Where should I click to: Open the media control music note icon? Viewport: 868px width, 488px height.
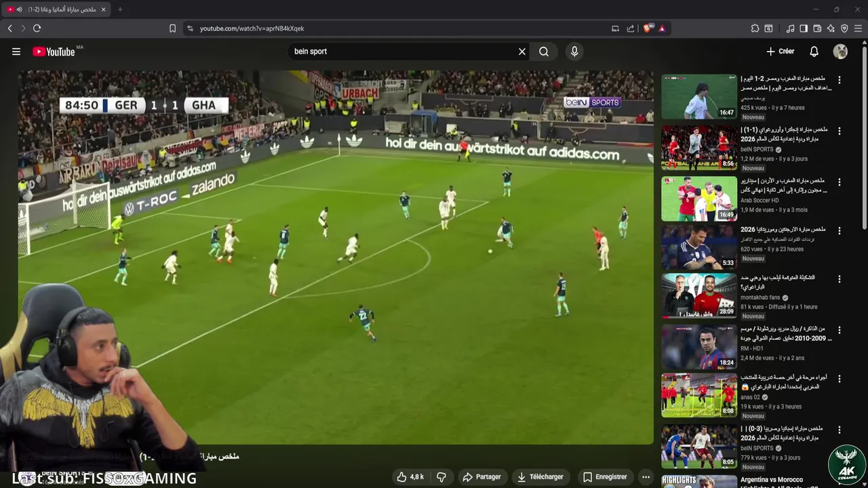point(790,28)
